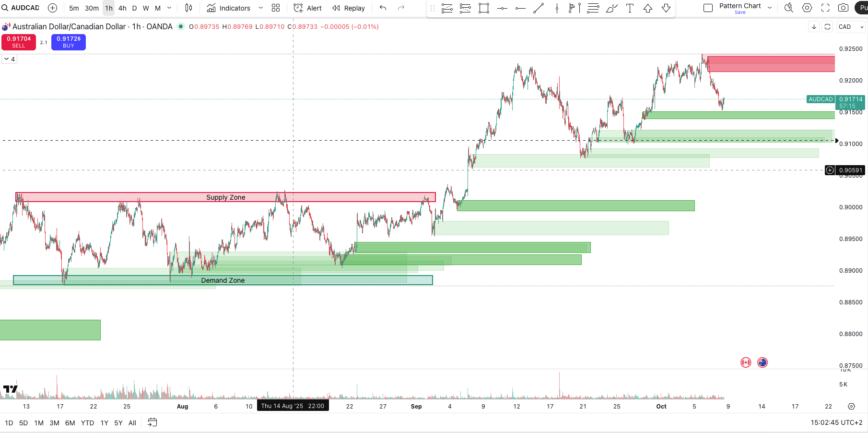Choose the trend line drawing tool
Screen dimensions: 868x433
539,8
